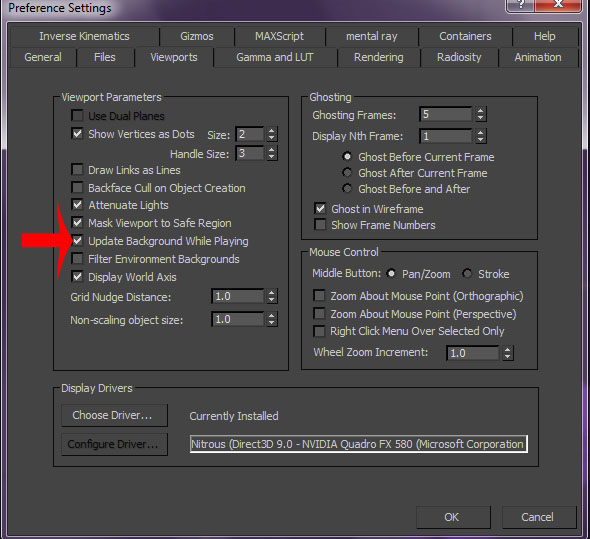The width and height of the screenshot is (590, 539).
Task: Toggle Filter Environment Backgrounds checkbox
Action: [77, 259]
